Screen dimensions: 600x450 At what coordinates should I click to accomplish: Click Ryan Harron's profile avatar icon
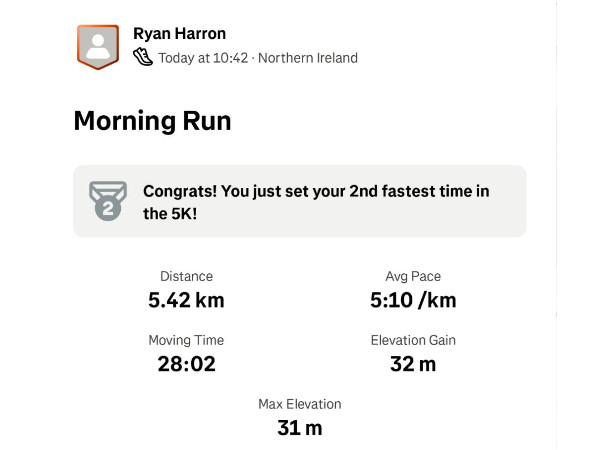pyautogui.click(x=98, y=45)
